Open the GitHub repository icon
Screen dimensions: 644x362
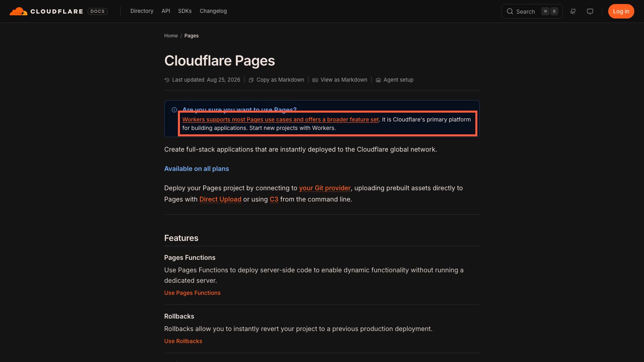click(573, 11)
